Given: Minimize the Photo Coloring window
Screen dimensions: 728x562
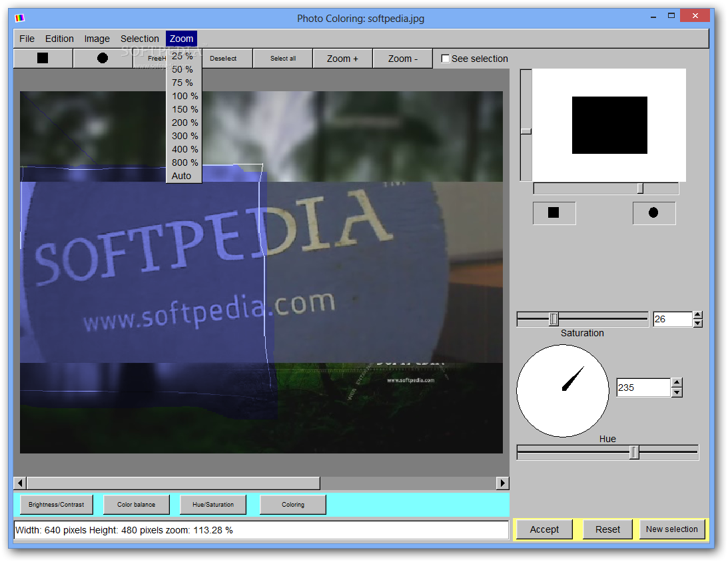Looking at the screenshot, I should 653,16.
